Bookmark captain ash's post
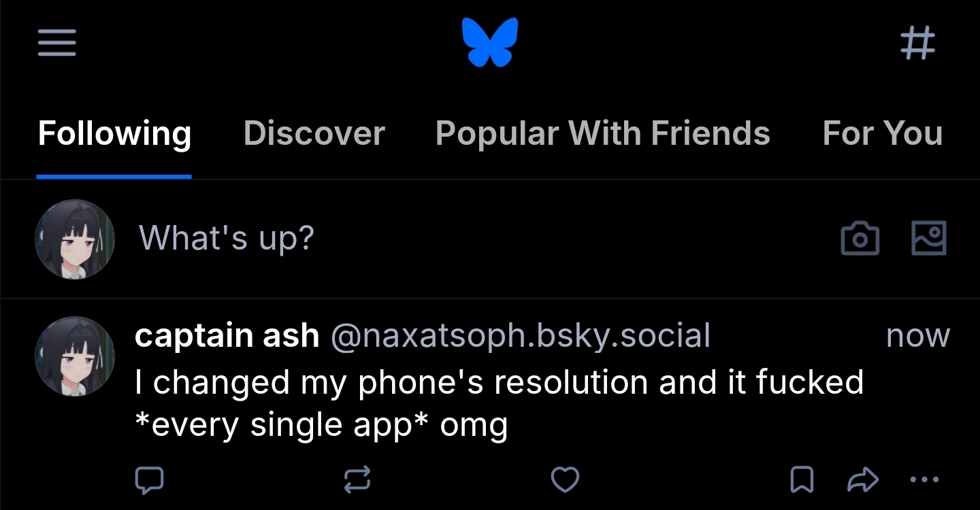 point(802,480)
